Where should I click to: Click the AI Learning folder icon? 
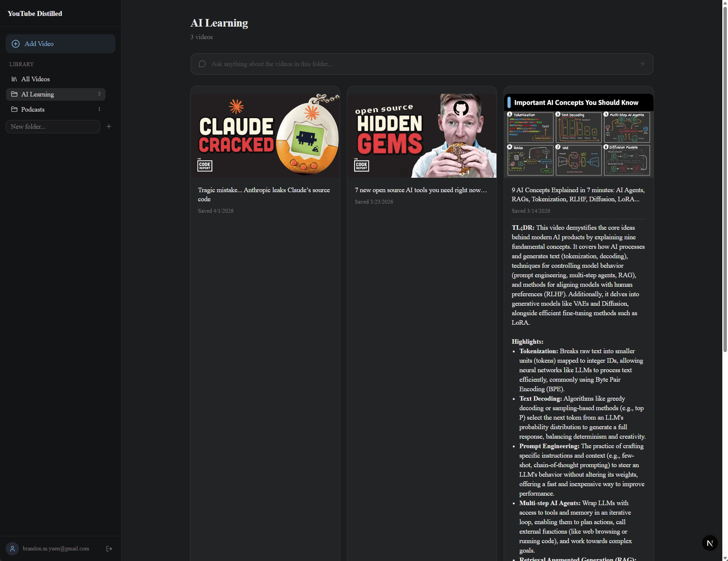tap(14, 94)
